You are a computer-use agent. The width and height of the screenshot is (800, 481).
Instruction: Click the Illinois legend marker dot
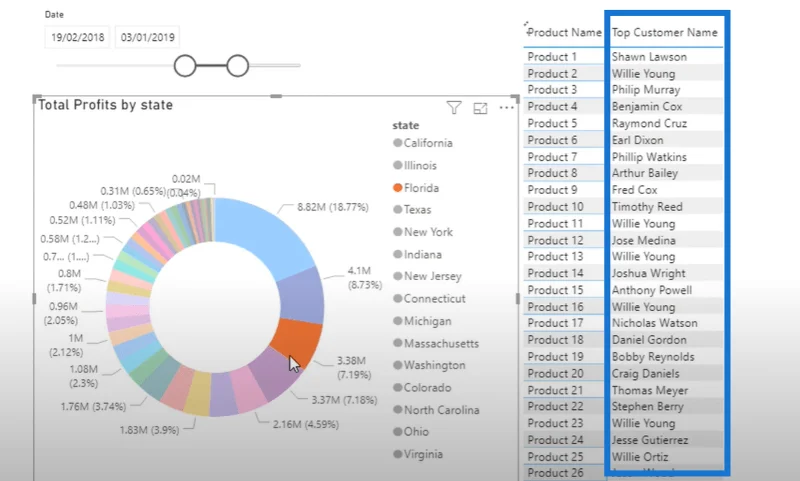click(397, 165)
